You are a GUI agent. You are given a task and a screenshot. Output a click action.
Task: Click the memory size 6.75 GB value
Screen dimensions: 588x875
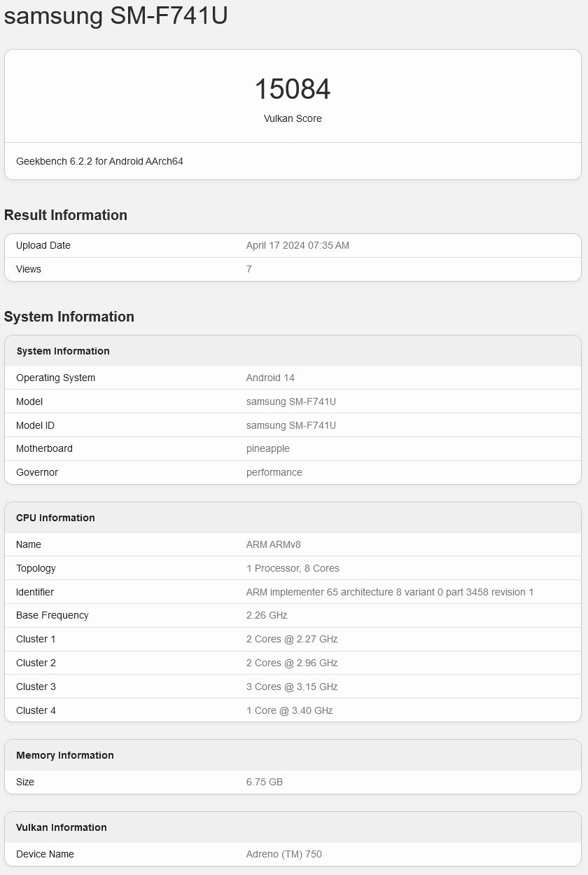click(265, 782)
